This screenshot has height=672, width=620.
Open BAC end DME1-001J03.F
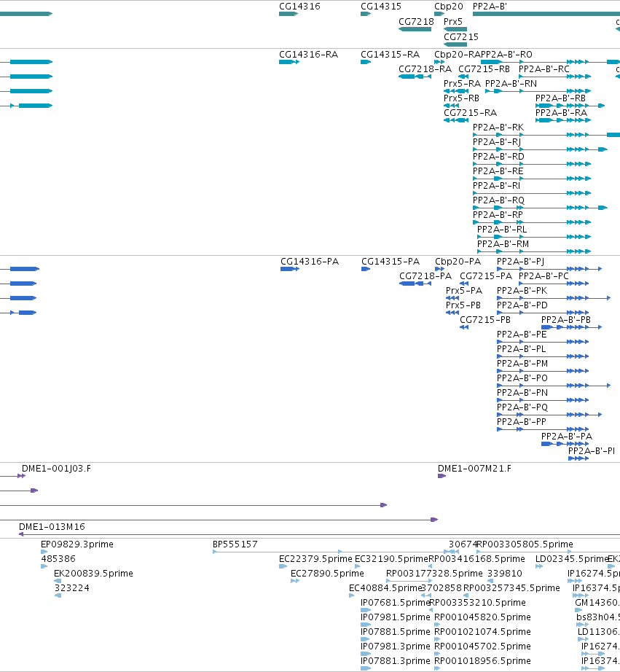[56, 469]
